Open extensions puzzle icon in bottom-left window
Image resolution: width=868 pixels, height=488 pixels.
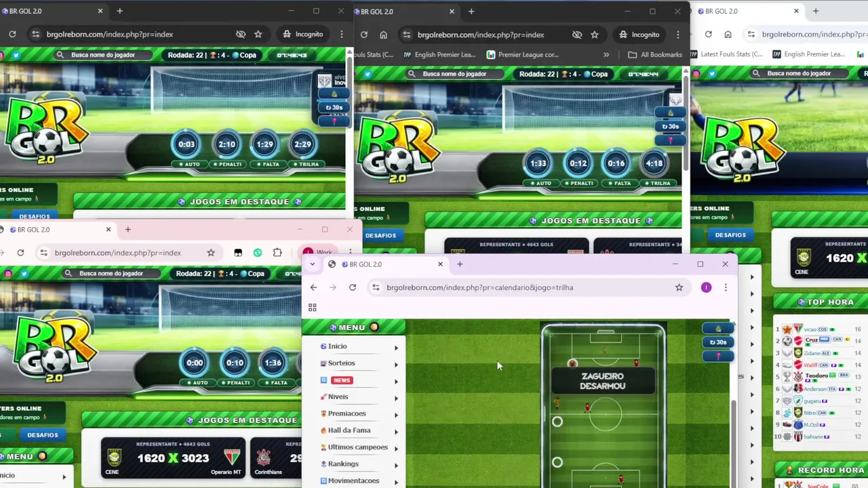(x=277, y=253)
